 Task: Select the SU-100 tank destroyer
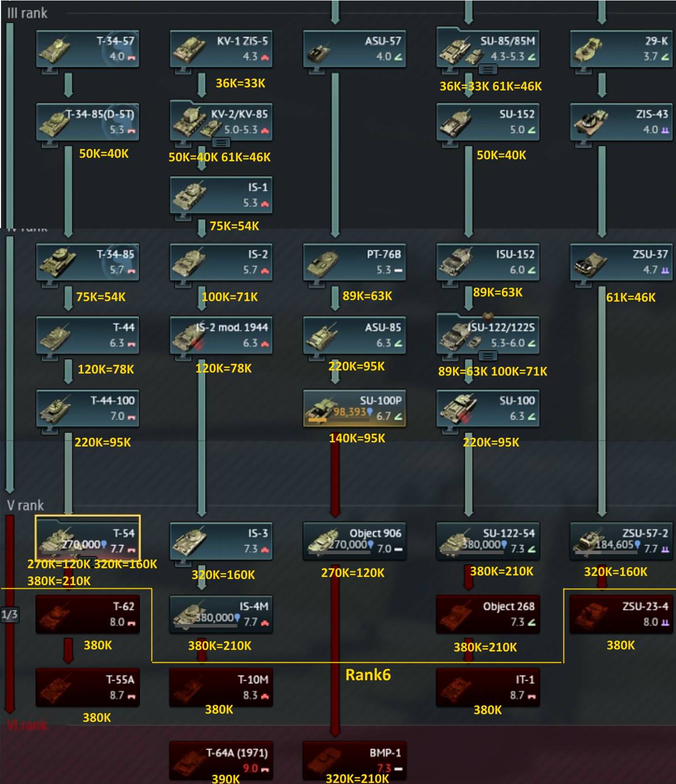pyautogui.click(x=488, y=408)
